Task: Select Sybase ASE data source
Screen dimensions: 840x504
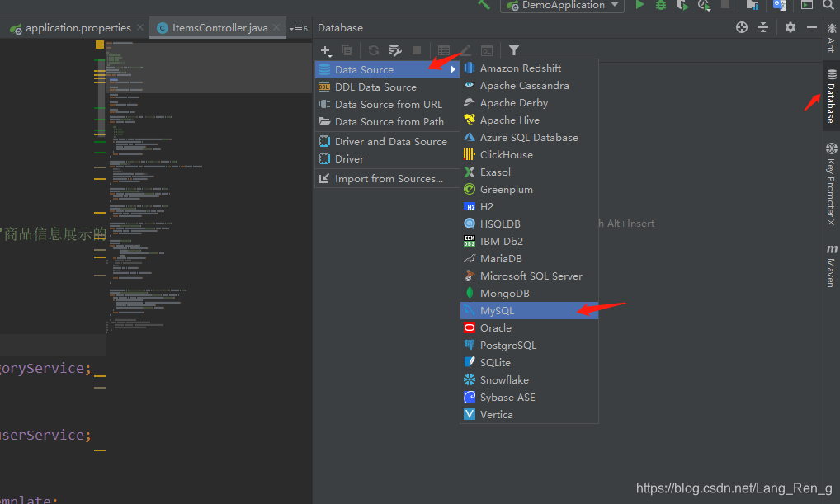Action: click(x=529, y=398)
